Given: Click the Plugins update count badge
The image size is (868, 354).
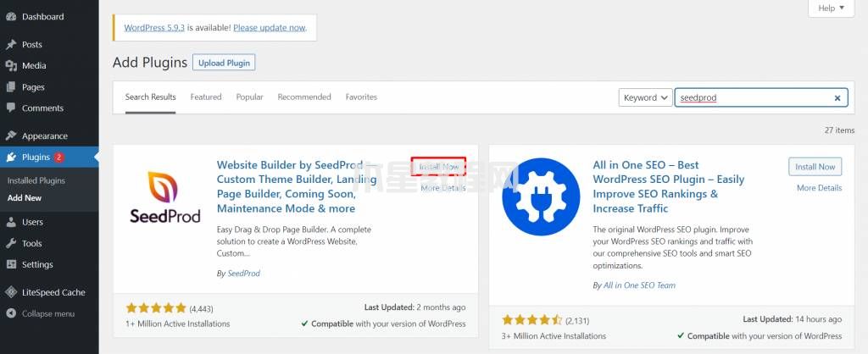Looking at the screenshot, I should click(x=58, y=157).
